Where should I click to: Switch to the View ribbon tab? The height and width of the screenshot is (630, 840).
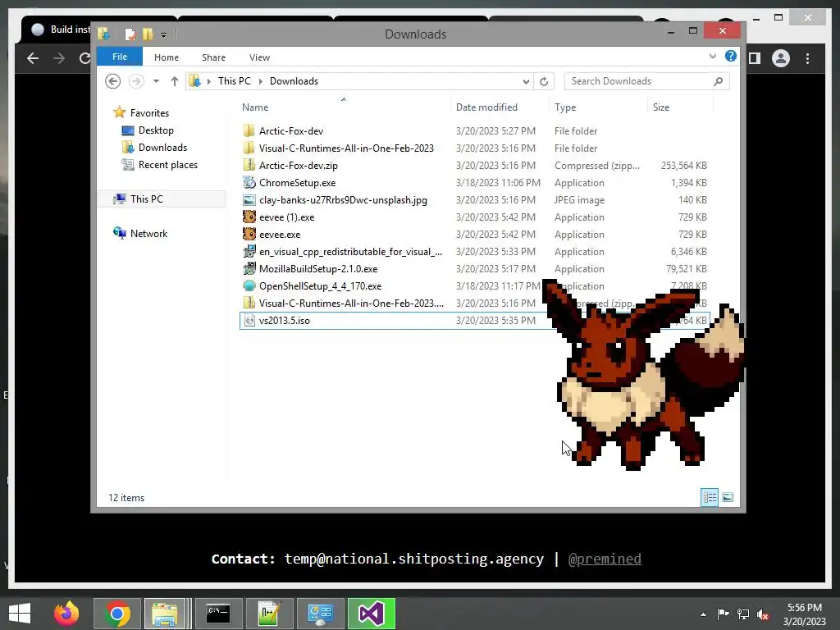259,57
